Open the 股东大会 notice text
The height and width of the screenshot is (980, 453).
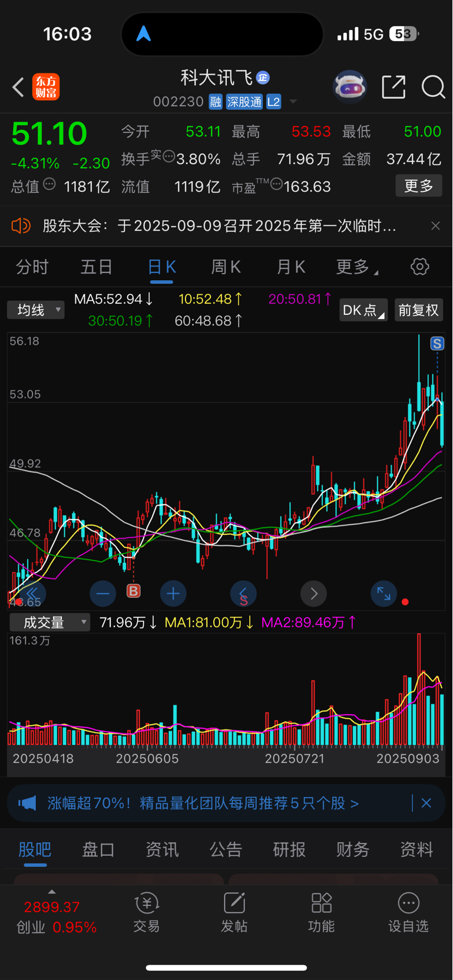[219, 226]
